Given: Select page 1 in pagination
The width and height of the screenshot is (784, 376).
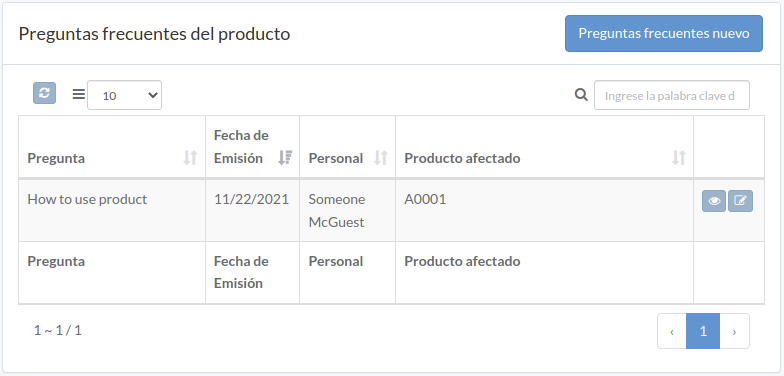Looking at the screenshot, I should (703, 331).
